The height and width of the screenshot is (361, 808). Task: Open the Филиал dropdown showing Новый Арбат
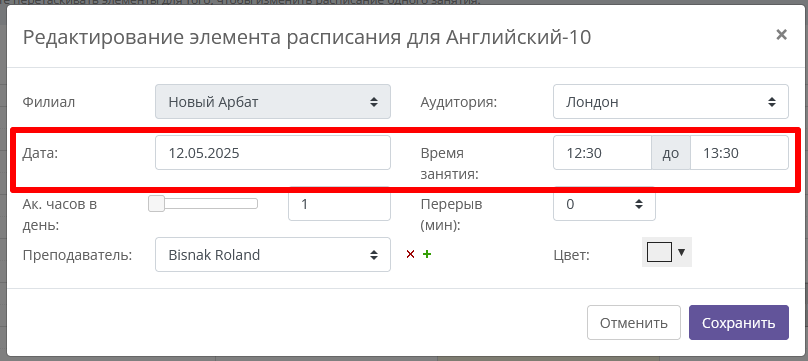click(273, 101)
